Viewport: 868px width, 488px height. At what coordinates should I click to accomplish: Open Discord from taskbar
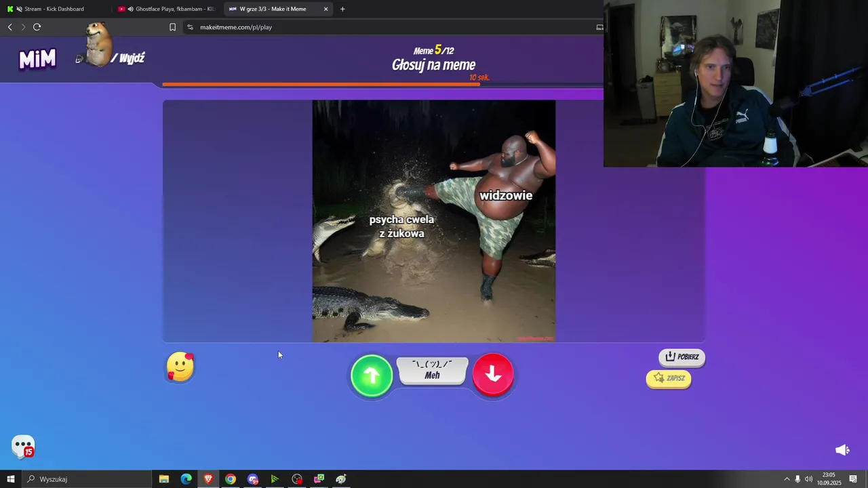pos(253,479)
